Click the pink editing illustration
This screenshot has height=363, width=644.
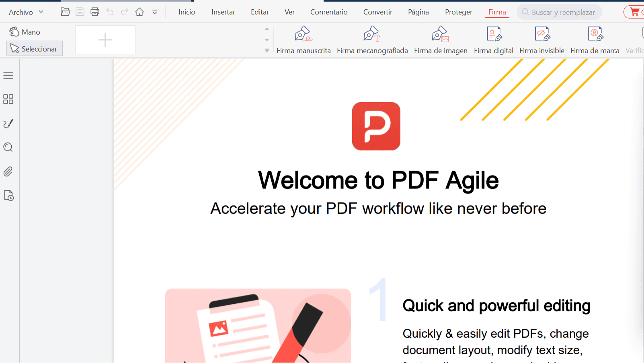pyautogui.click(x=258, y=326)
